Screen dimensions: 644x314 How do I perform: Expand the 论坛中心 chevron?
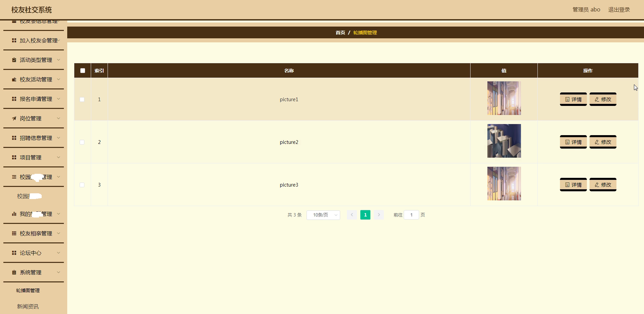[58, 253]
